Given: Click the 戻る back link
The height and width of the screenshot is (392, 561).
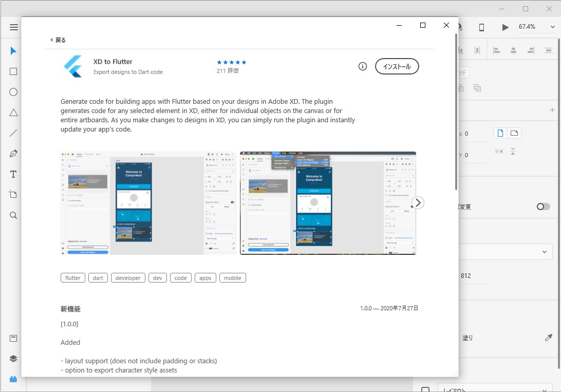Looking at the screenshot, I should 57,40.
